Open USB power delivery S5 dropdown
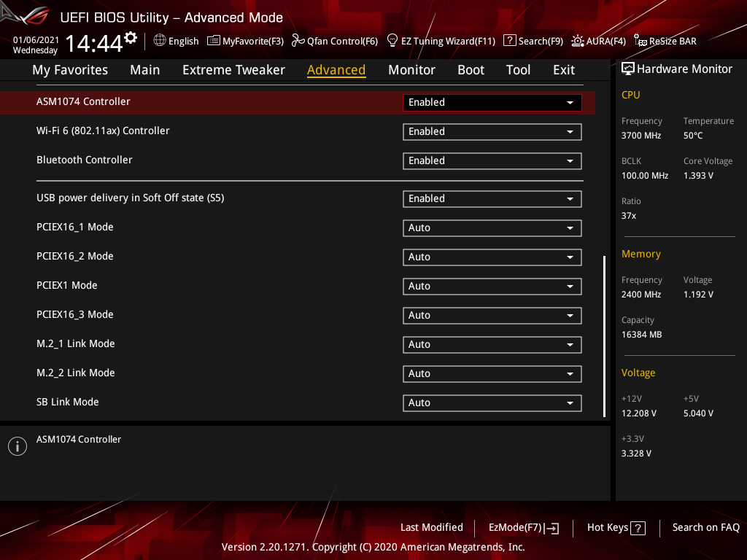747x560 pixels. point(492,199)
